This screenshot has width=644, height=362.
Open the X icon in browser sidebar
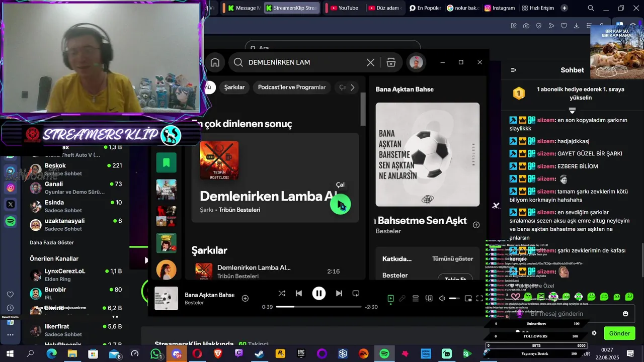coord(11,204)
